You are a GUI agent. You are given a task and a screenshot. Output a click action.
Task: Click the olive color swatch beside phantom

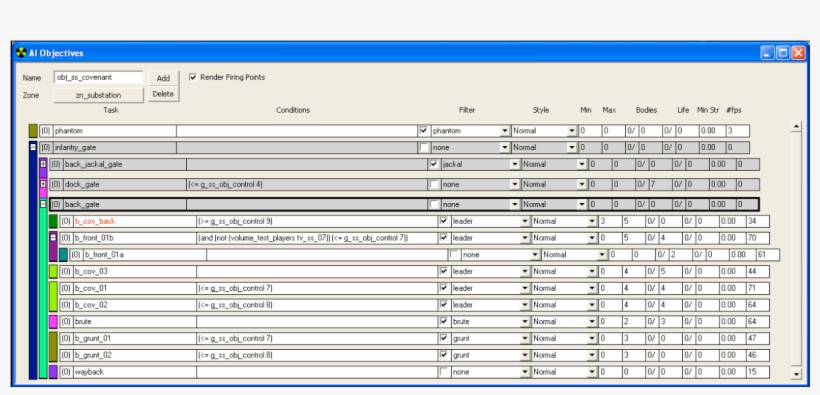(x=33, y=131)
